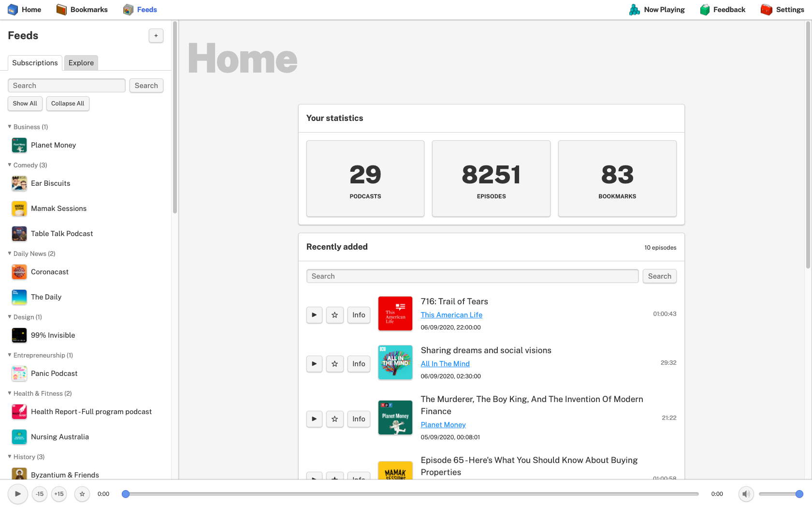Focus the Recently added Search field
Screen dimensions: 812x508
pos(473,276)
